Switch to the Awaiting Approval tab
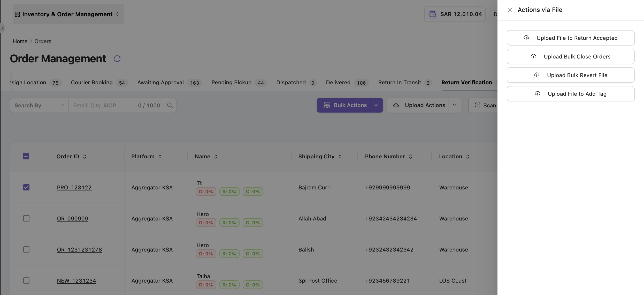Image resolution: width=644 pixels, height=295 pixels. click(x=170, y=83)
